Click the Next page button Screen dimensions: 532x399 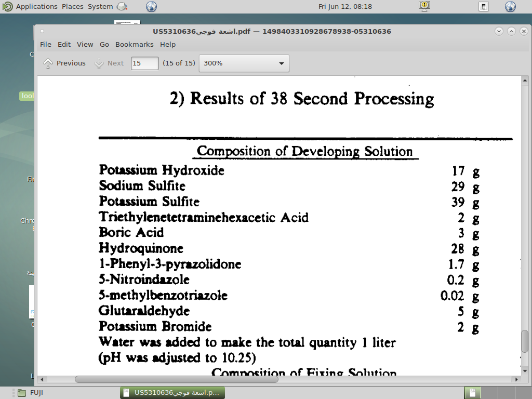tap(109, 63)
